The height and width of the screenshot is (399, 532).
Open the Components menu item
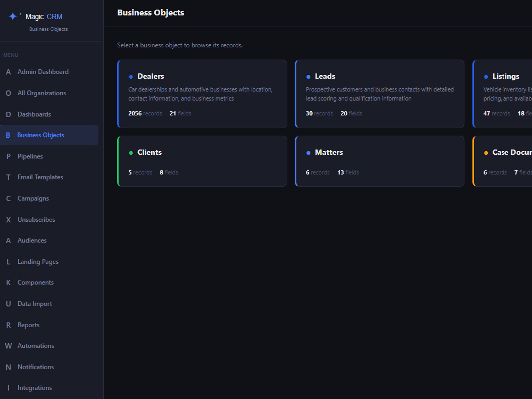coord(49,282)
